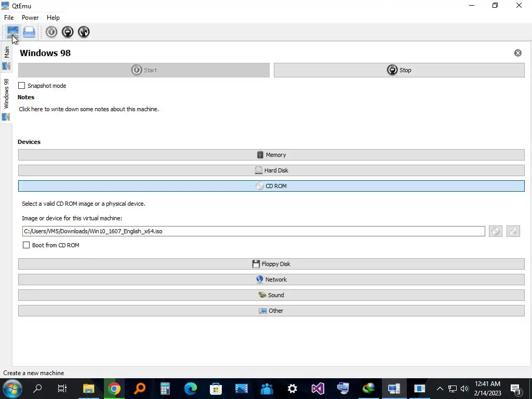This screenshot has width=532, height=399.
Task: Click the network tray icon
Action: pyautogui.click(x=453, y=389)
